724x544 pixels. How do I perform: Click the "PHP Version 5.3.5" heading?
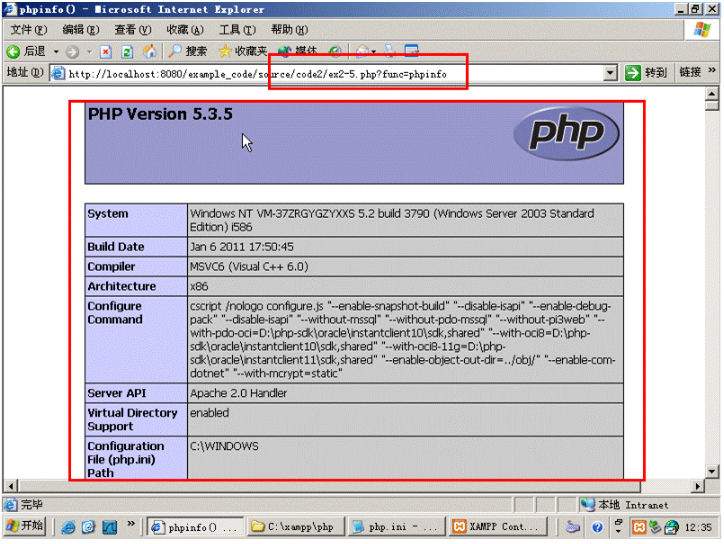(160, 114)
